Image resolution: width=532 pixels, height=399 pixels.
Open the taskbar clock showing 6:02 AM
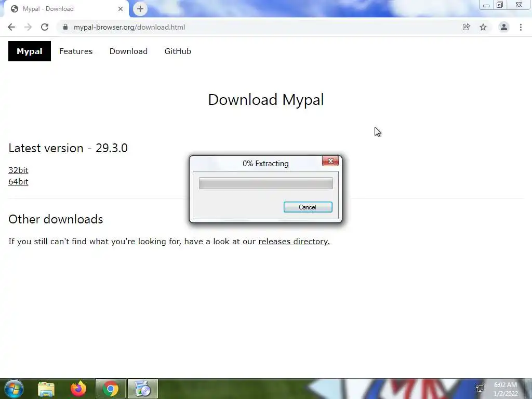click(x=506, y=389)
